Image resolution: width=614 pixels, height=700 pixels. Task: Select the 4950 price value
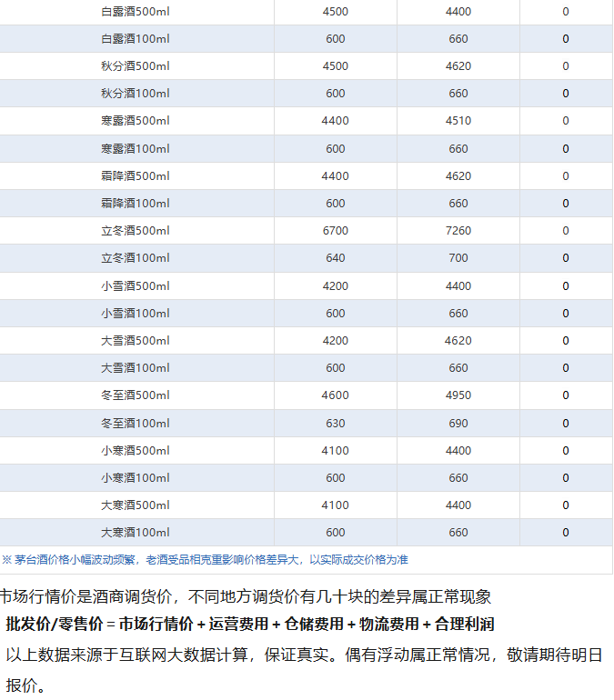pos(458,395)
